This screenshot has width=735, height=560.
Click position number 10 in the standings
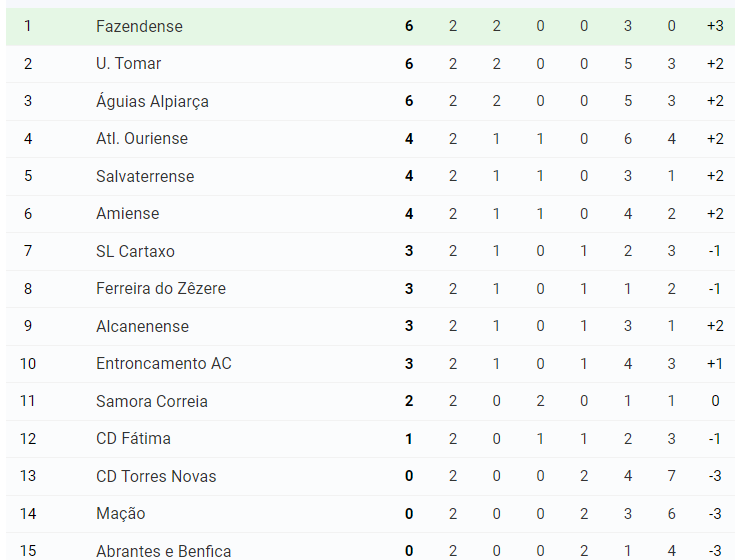[28, 364]
